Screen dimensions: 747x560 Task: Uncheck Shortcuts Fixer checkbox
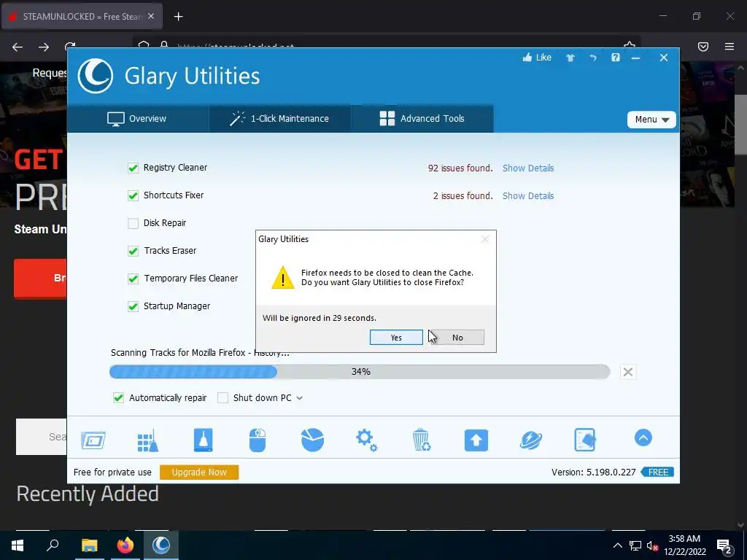133,195
